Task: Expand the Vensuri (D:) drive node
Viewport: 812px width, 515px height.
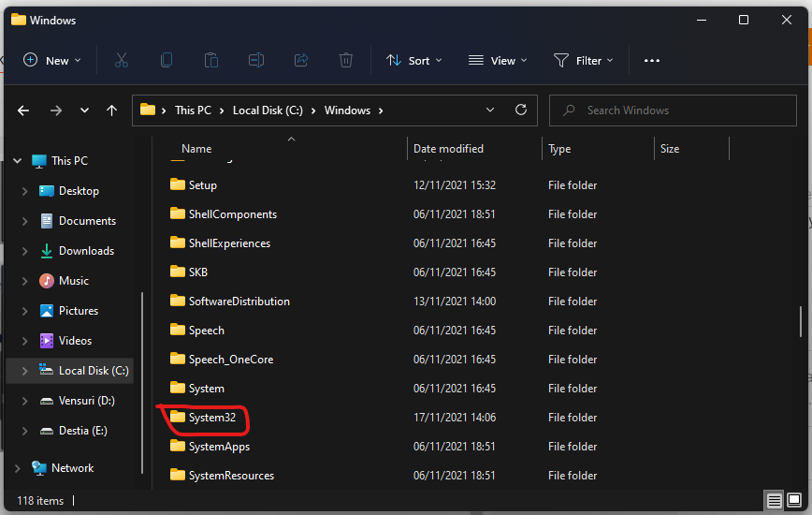Action: coord(24,401)
